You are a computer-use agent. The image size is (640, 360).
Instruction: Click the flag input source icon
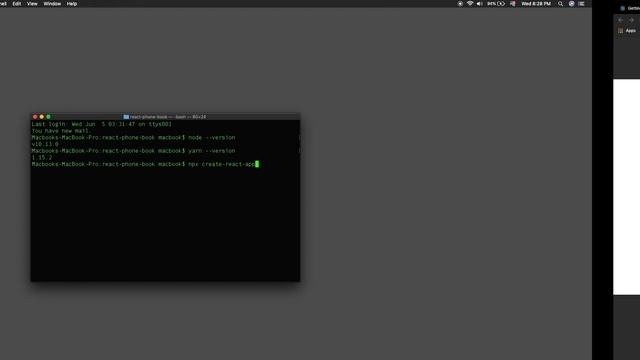513,4
